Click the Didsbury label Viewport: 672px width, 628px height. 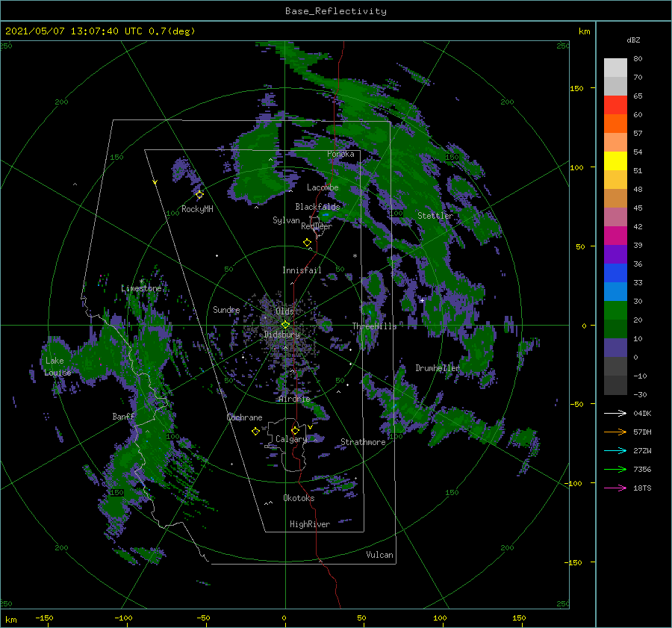[x=282, y=335]
